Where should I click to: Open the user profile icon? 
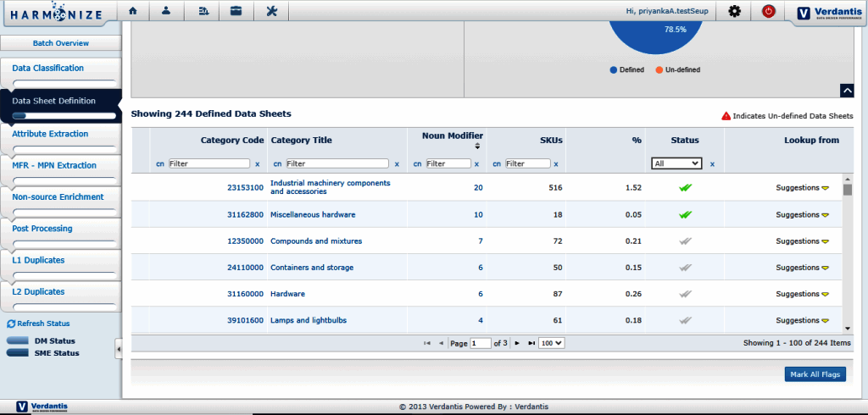tap(168, 11)
